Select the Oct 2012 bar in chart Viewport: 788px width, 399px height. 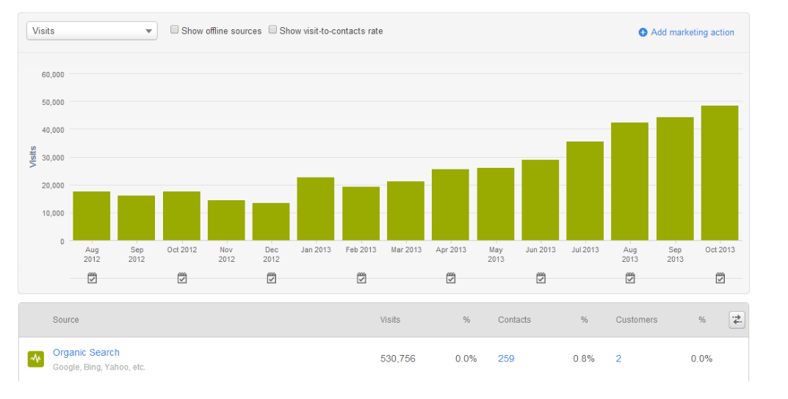tap(181, 216)
